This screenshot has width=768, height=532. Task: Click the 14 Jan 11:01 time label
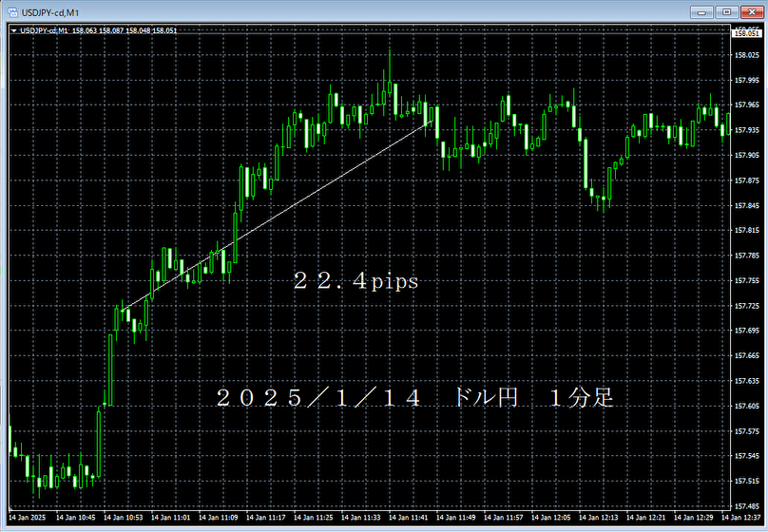(170, 518)
